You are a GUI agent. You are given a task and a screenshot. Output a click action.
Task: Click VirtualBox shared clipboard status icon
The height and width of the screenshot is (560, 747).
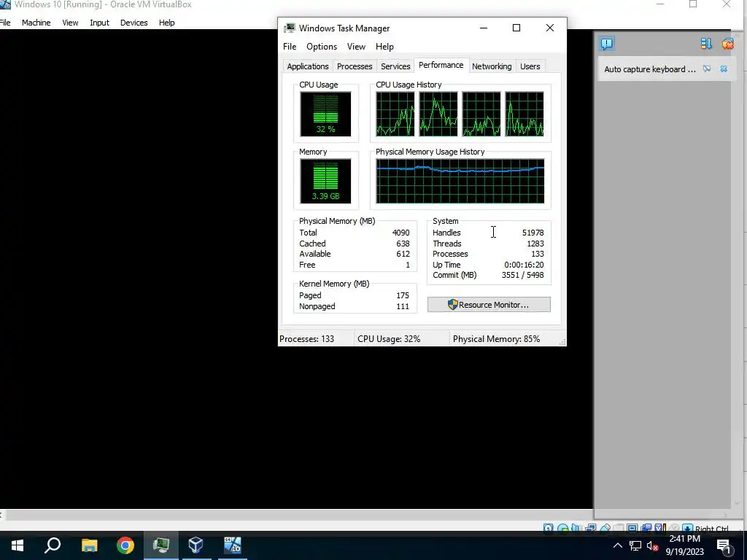(646, 528)
